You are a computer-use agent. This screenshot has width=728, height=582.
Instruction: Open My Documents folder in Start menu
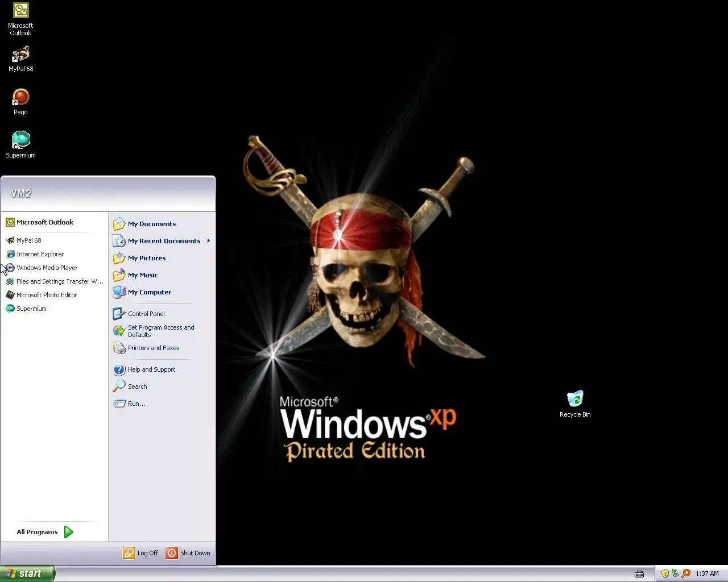[x=162, y=224]
